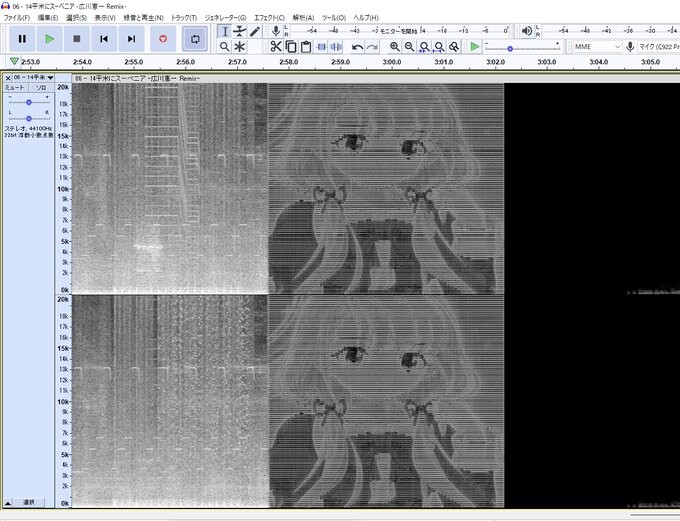680x521 pixels.
Task: Solo the track with ソロ button
Action: point(41,88)
